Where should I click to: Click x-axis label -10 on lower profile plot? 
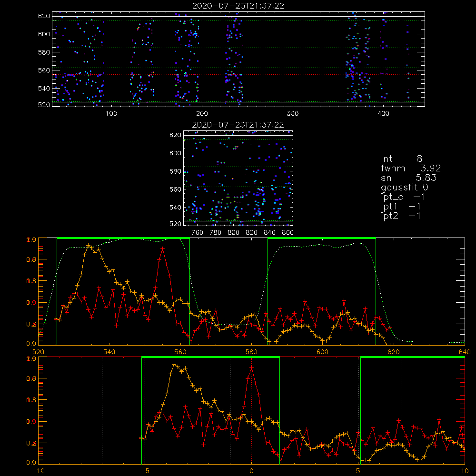coord(38,471)
